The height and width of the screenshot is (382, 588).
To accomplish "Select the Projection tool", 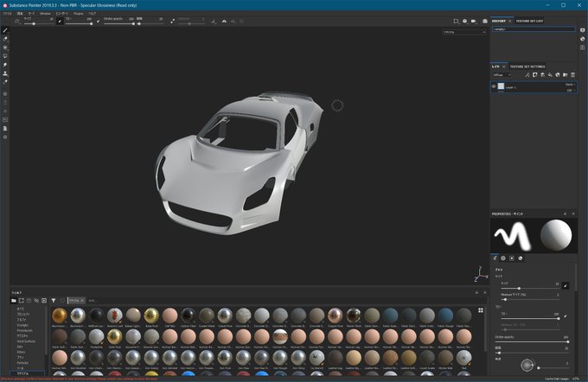I will [x=5, y=48].
